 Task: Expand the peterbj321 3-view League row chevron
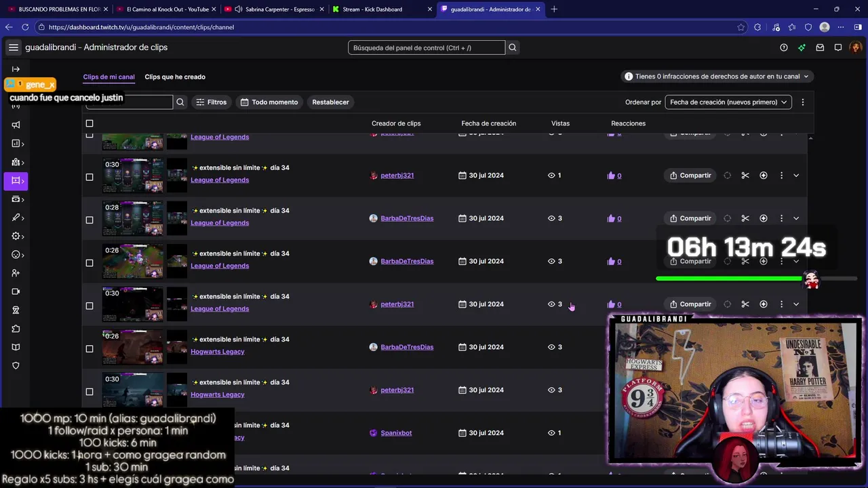(x=796, y=304)
